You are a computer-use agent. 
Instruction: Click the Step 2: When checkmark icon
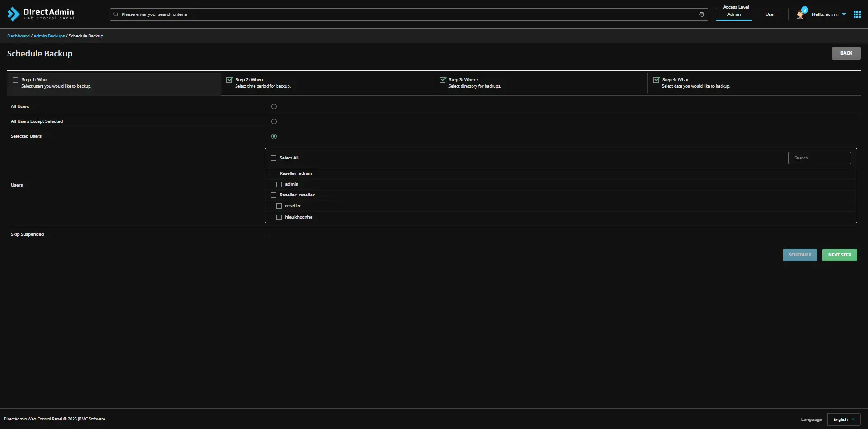[x=230, y=80]
